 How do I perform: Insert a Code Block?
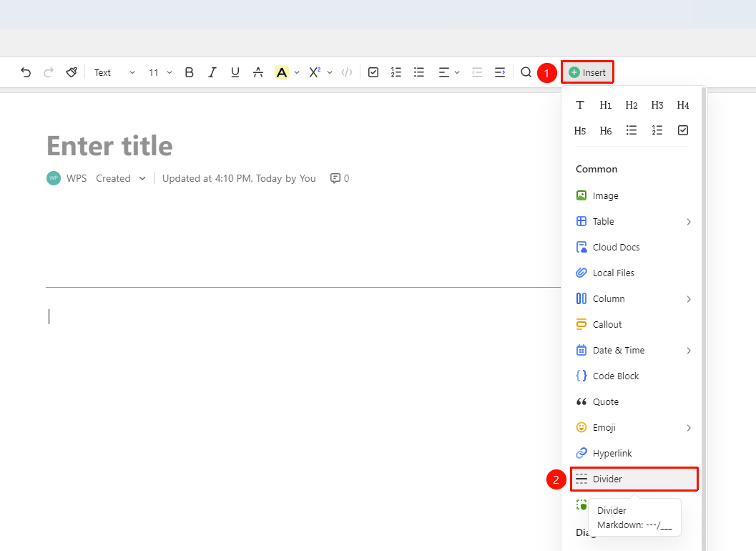point(634,376)
